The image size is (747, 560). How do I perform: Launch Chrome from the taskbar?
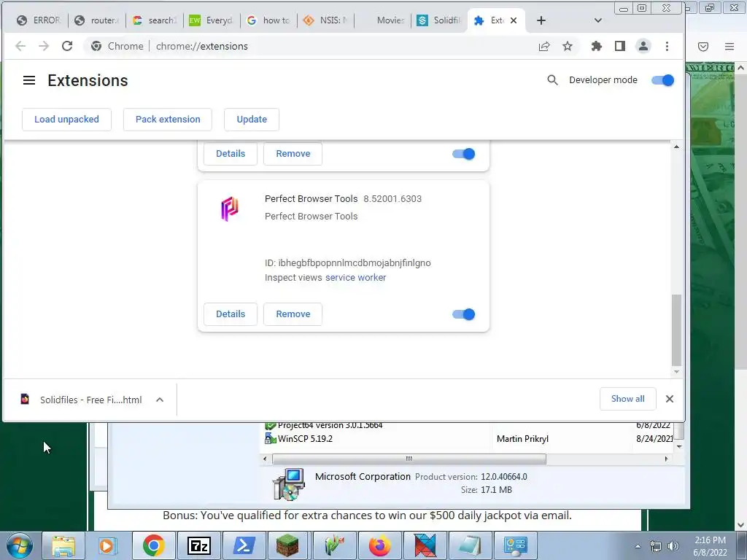click(x=153, y=545)
